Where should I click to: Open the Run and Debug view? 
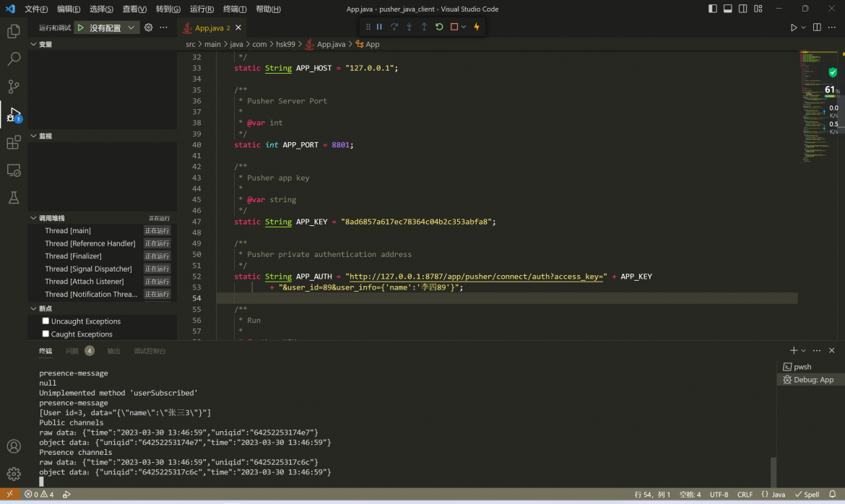14,114
